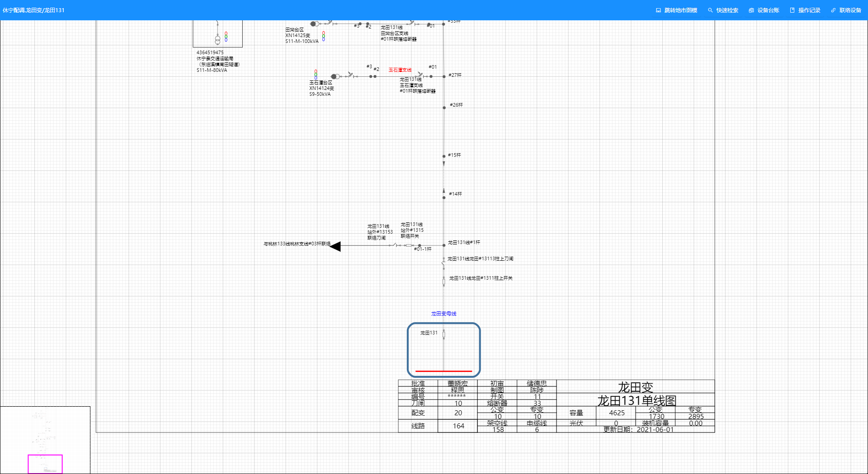The height and width of the screenshot is (474, 868).
Task: Click 配变 count cell 20
Action: click(458, 413)
